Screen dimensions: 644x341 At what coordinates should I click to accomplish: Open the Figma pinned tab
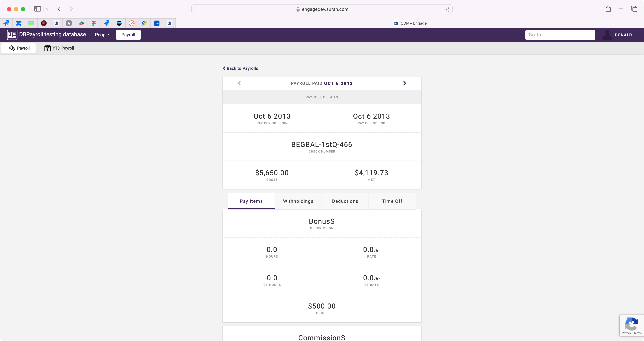pyautogui.click(x=94, y=23)
